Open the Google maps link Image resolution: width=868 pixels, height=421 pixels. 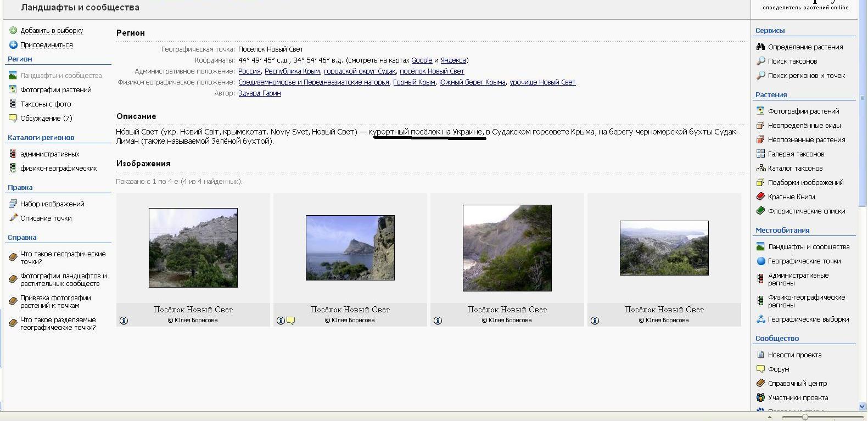[422, 60]
